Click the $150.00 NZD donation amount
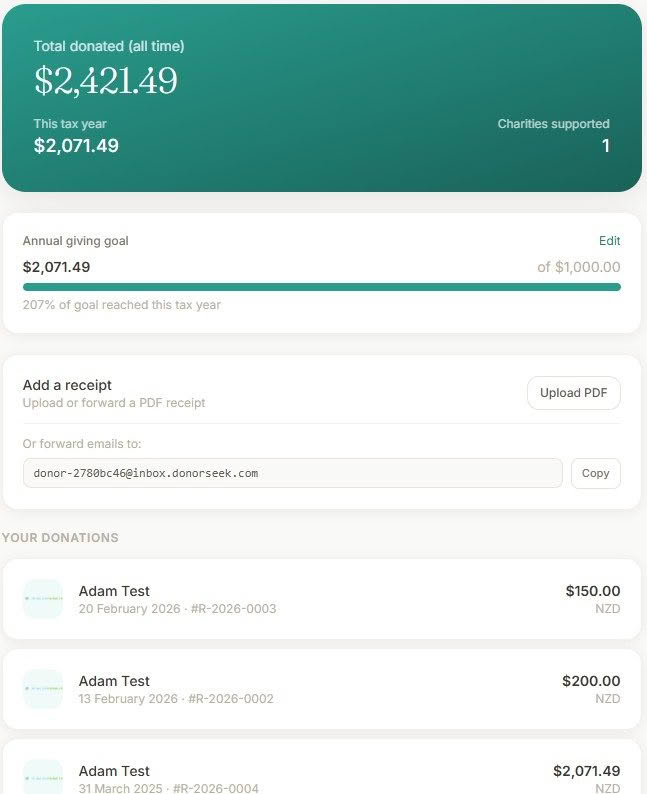Viewport: 647px width, 794px height. click(592, 591)
